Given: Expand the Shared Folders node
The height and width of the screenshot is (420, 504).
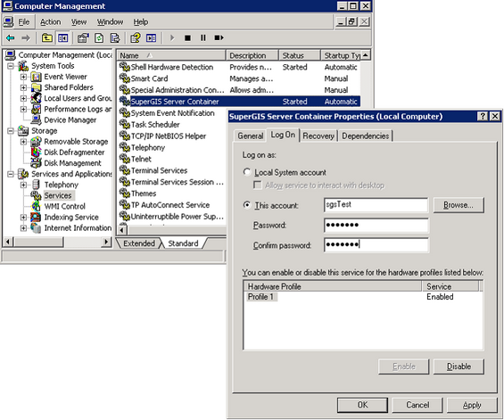Looking at the screenshot, I should point(23,87).
